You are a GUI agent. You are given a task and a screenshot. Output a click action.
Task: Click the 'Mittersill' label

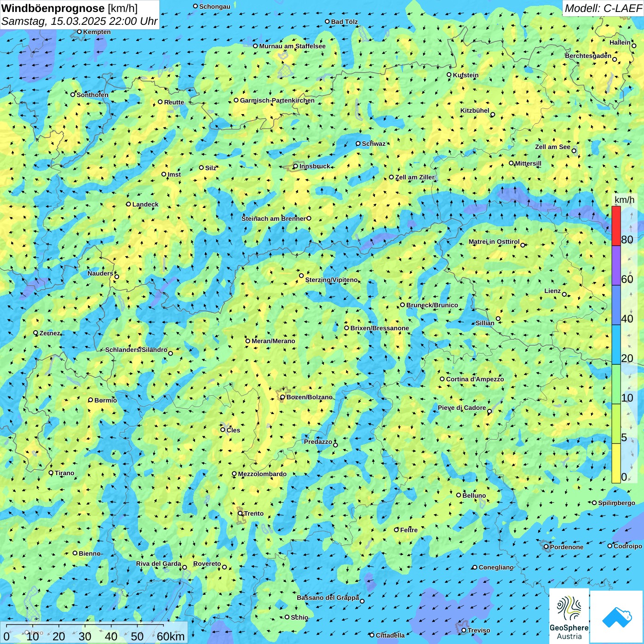pyautogui.click(x=528, y=163)
